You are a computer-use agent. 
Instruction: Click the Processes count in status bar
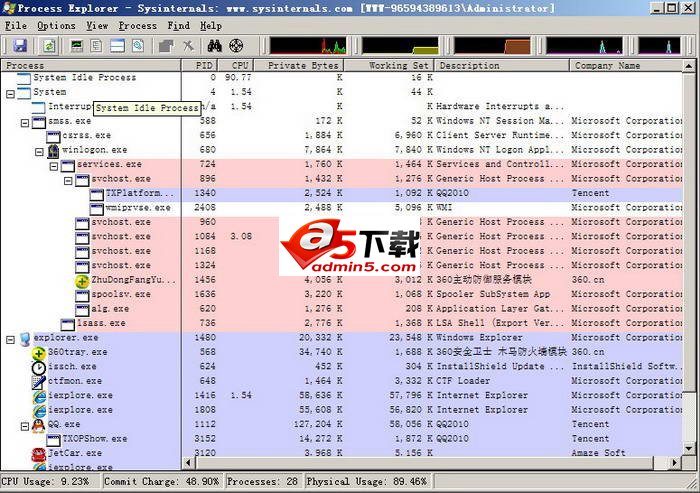click(x=263, y=482)
